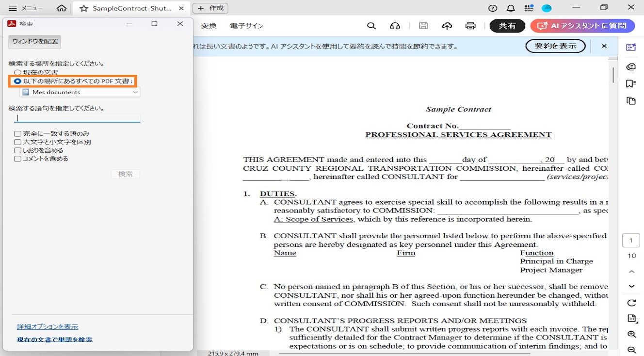Enable the 完全に一致する語のみ checkbox
This screenshot has height=356, width=644.
(17, 134)
